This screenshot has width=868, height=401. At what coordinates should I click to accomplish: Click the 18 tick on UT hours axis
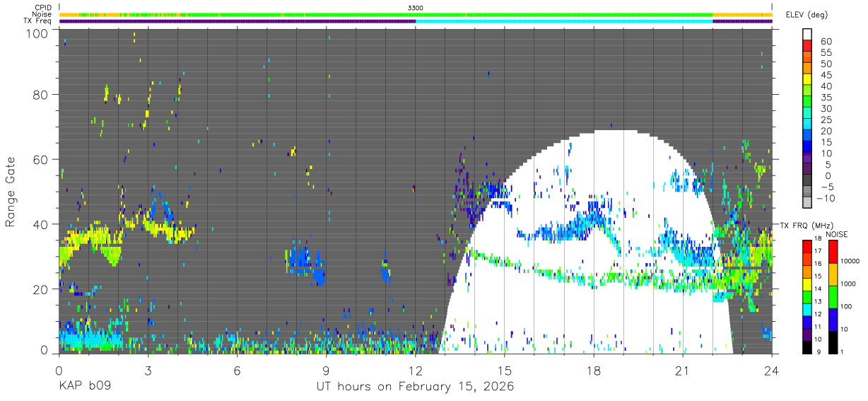pos(594,371)
